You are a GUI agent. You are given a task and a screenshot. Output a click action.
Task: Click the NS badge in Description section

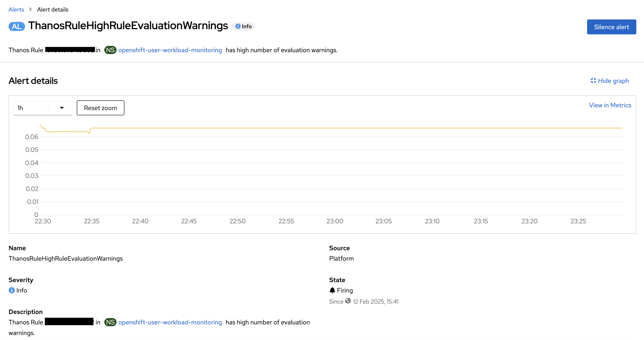(x=110, y=322)
